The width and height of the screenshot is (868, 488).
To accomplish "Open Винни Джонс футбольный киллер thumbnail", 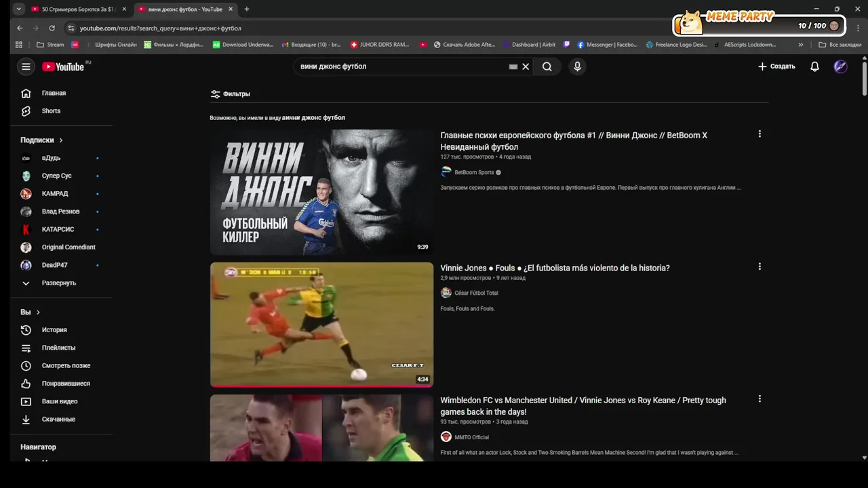I will tap(321, 192).
